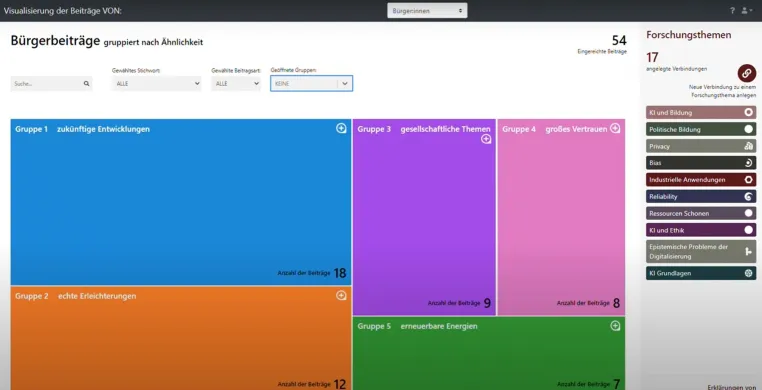Click into the Suche search field
This screenshot has width=762, height=390.
[52, 84]
